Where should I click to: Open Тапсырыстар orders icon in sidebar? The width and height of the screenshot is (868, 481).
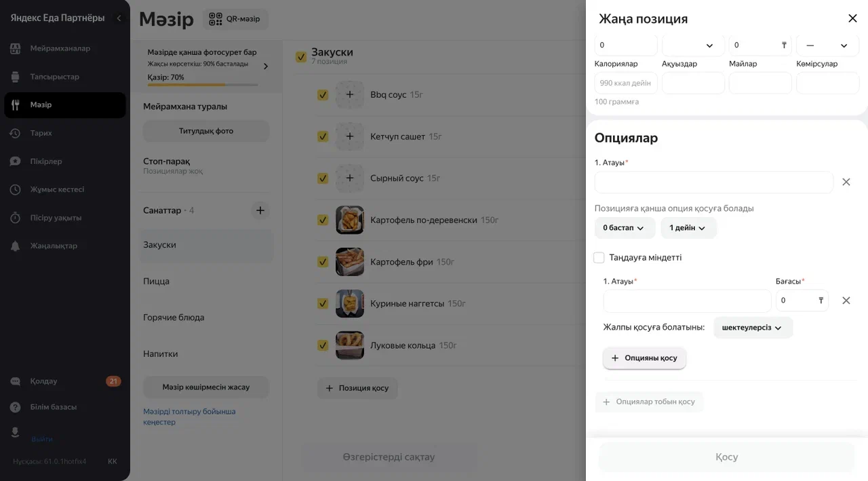pos(15,77)
